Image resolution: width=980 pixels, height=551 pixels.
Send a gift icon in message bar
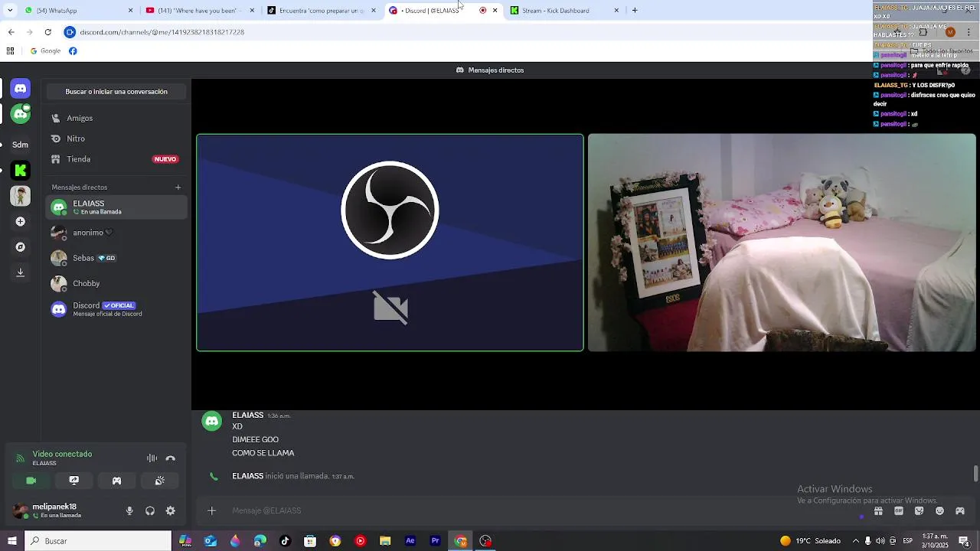point(878,511)
